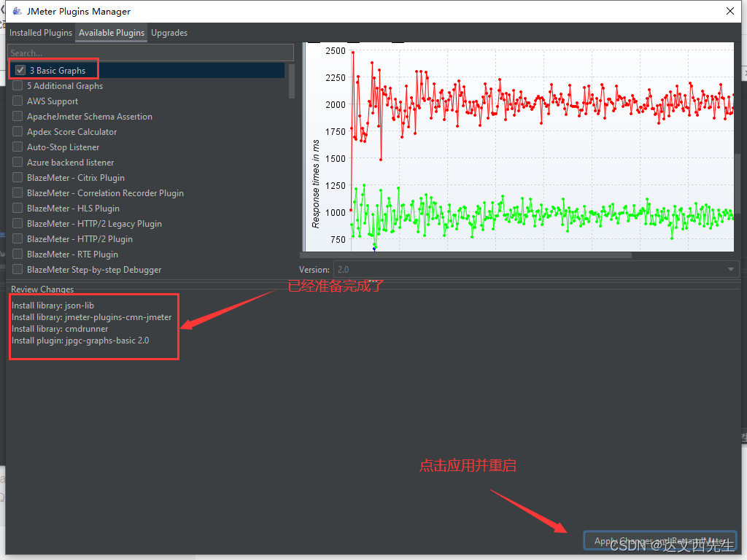The width and height of the screenshot is (747, 560).
Task: Enable the AWS Support plugin checkbox
Action: pos(18,101)
